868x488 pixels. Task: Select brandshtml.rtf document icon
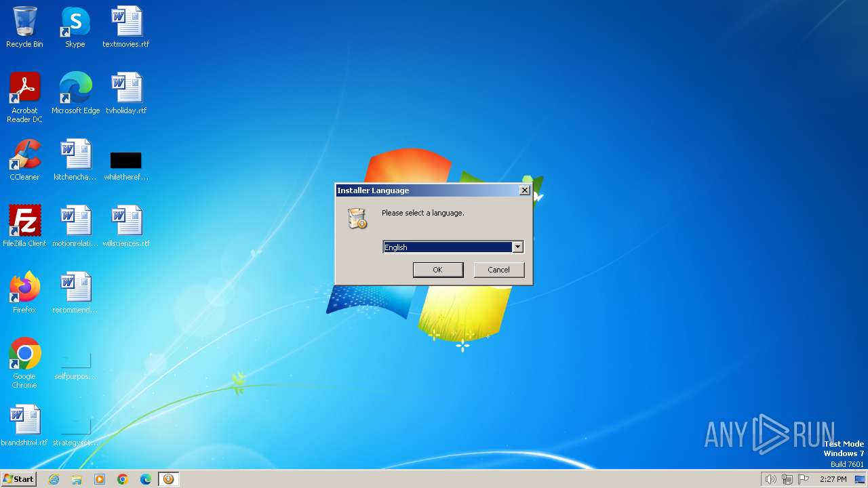coord(24,426)
